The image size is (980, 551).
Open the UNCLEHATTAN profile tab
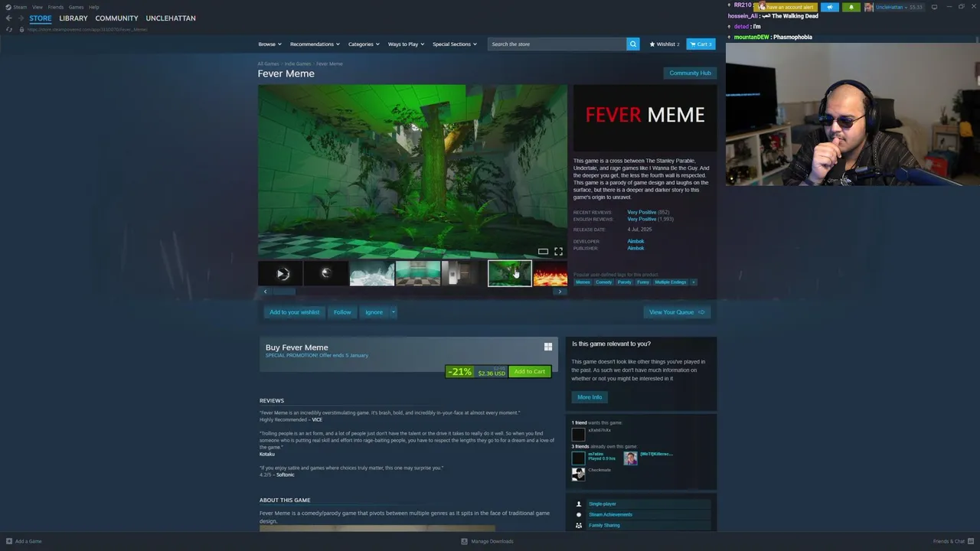pos(171,18)
